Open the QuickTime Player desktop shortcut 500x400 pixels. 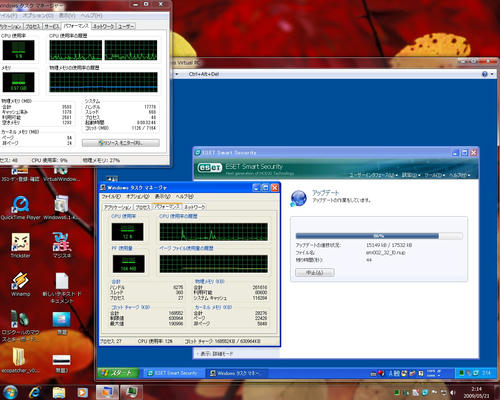[21, 208]
